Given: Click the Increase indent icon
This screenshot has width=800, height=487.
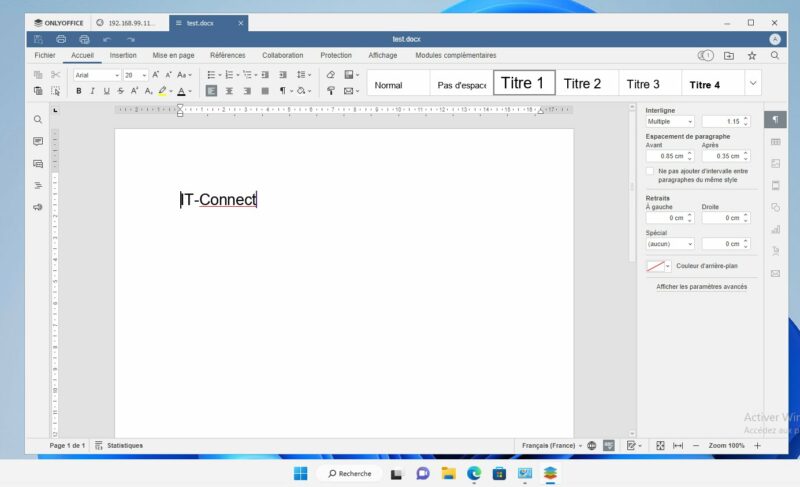Looking at the screenshot, I should click(x=283, y=75).
